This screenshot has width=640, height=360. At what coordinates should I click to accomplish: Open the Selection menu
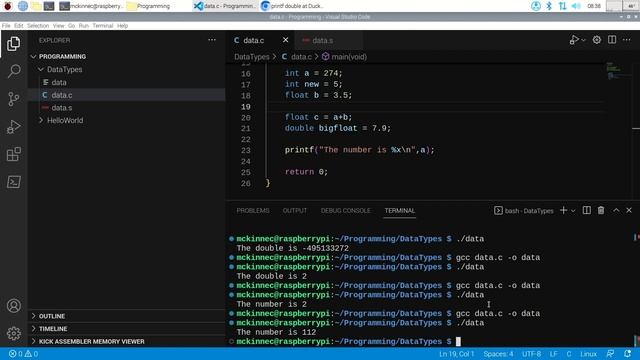tap(38, 26)
